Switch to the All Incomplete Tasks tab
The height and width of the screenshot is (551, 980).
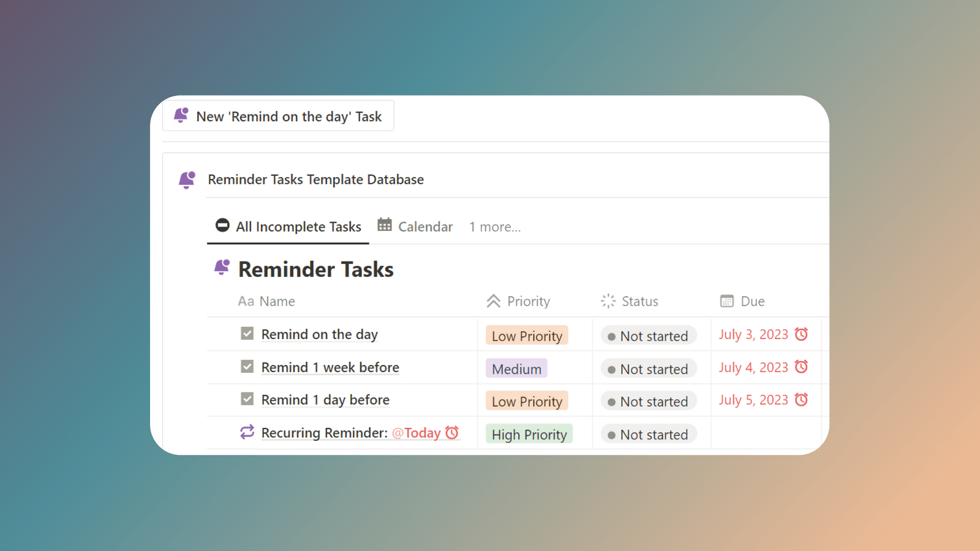(x=298, y=227)
